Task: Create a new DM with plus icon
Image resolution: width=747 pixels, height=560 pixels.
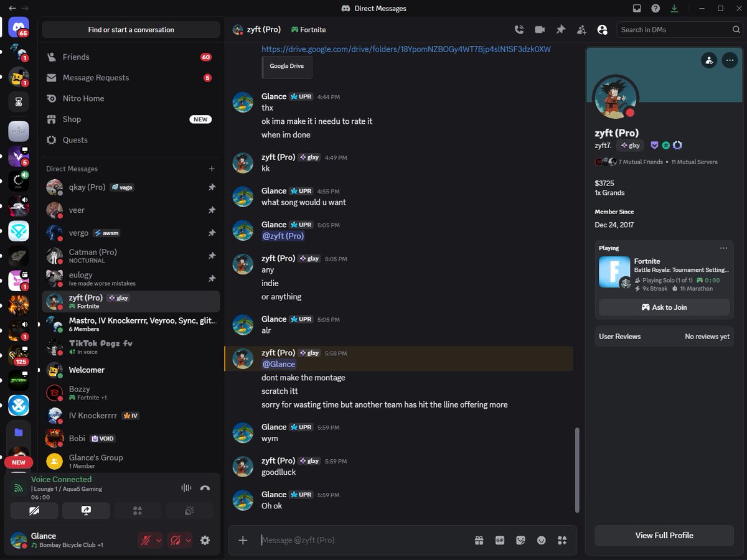Action: 212,169
